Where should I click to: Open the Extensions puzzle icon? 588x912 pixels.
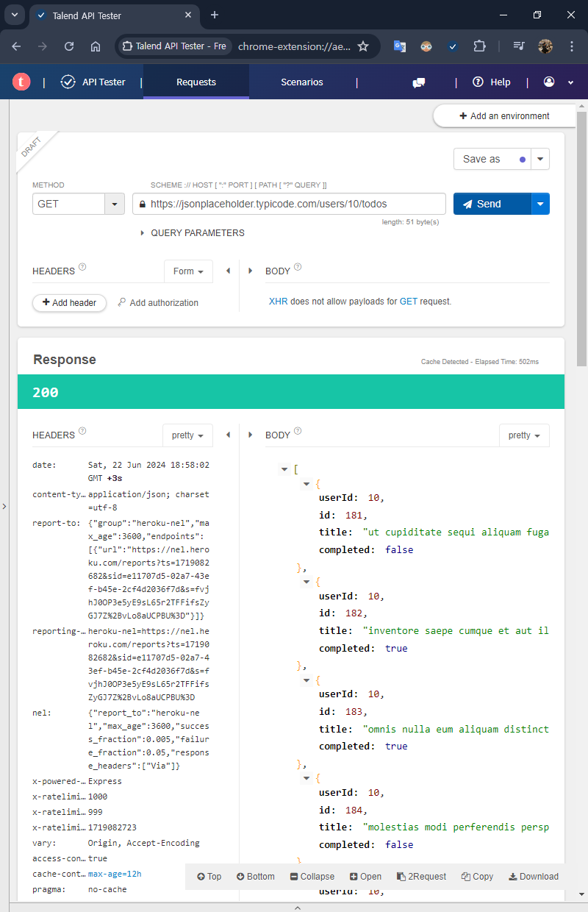tap(479, 46)
